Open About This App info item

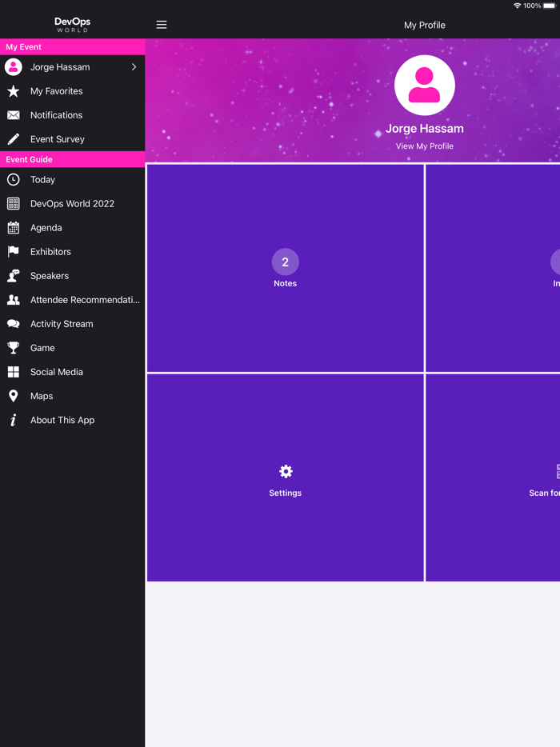[62, 420]
